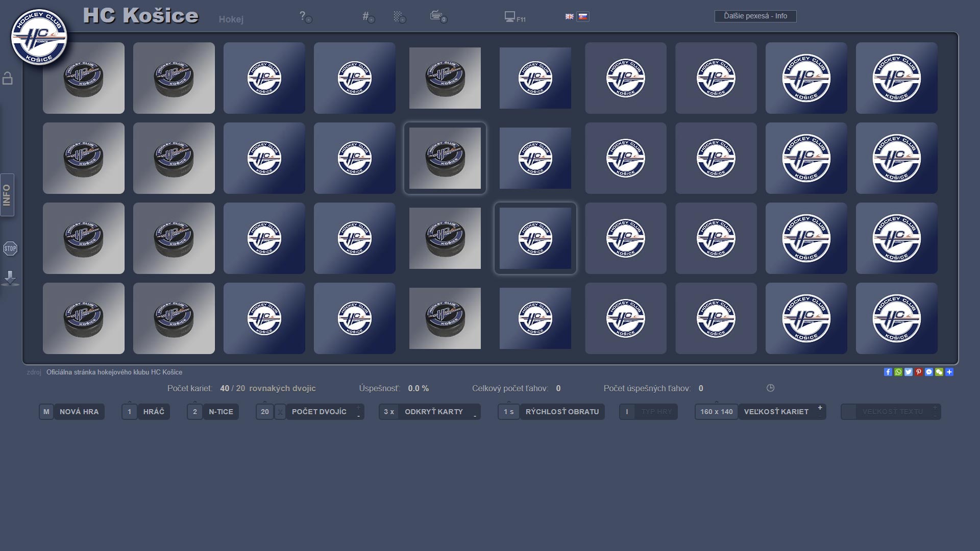Viewport: 980px width, 551px height.
Task: Share via WhatsApp
Action: 898,372
